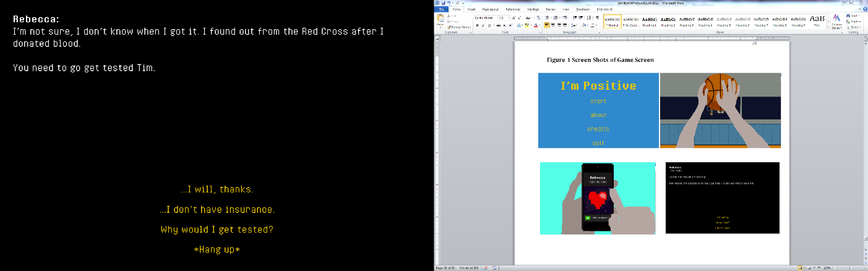
Task: Click the Paste button
Action: 440,20
